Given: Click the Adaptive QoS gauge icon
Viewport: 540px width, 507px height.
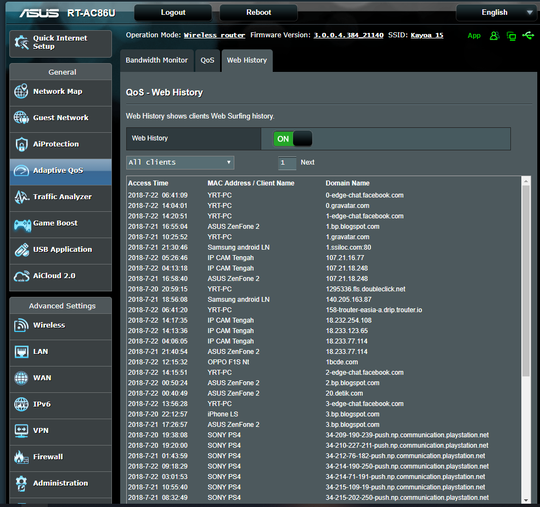Looking at the screenshot, I should 21,170.
